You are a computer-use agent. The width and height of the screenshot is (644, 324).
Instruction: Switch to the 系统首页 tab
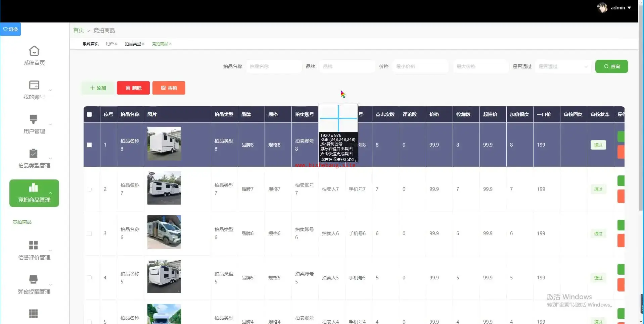(x=91, y=44)
